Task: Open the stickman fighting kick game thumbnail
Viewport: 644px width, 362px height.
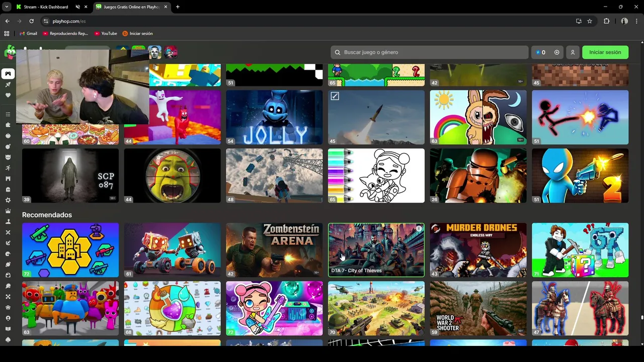Action: [580, 117]
